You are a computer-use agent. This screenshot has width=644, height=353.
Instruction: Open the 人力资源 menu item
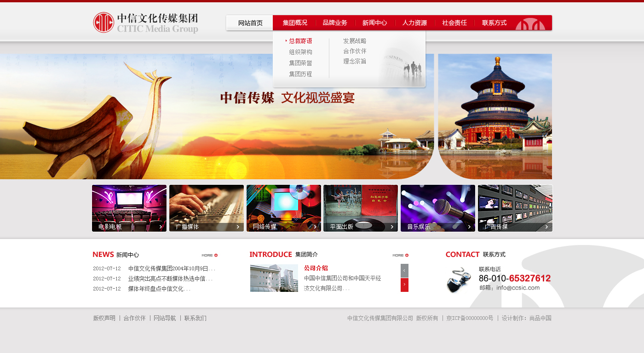[x=414, y=23]
